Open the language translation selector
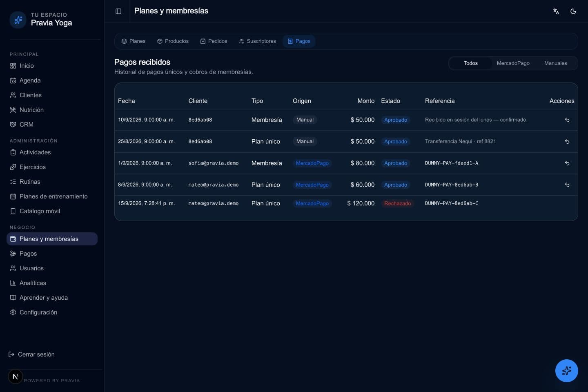Screen dimensions: 588x392 point(556,11)
